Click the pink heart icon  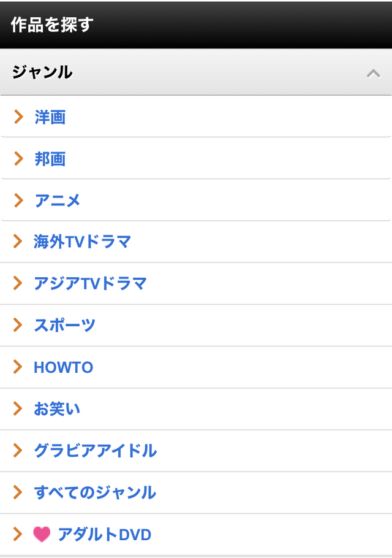[42, 535]
